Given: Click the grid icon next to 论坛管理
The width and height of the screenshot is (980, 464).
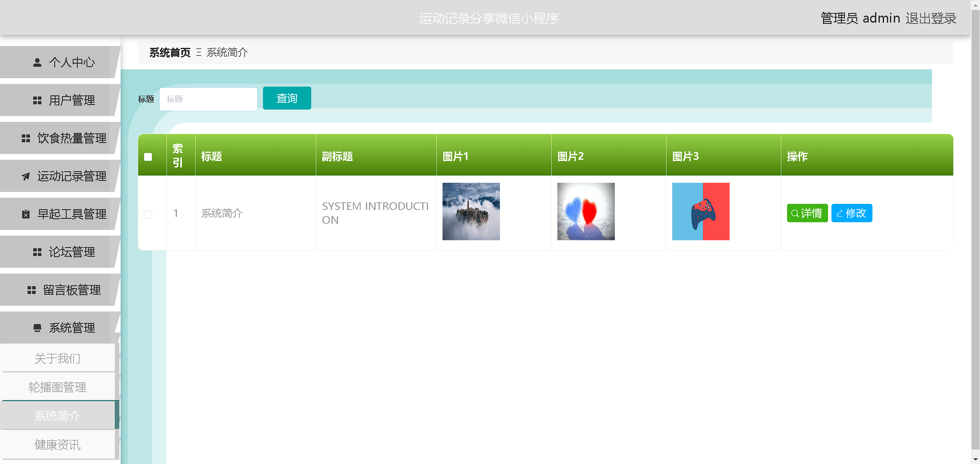Looking at the screenshot, I should pyautogui.click(x=37, y=252).
